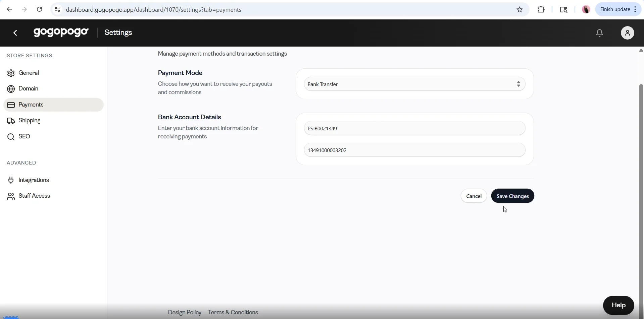The image size is (644, 319).
Task: Click the page scrollbar up arrow
Action: pos(641,50)
